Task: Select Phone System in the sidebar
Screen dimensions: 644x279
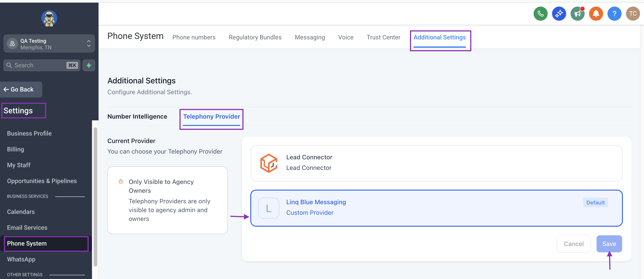Action: (x=46, y=244)
